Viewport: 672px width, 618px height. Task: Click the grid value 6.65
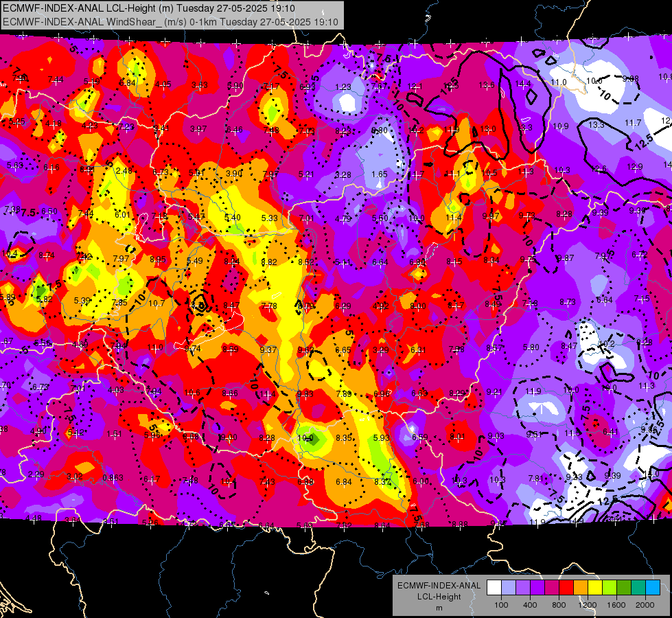click(x=343, y=350)
